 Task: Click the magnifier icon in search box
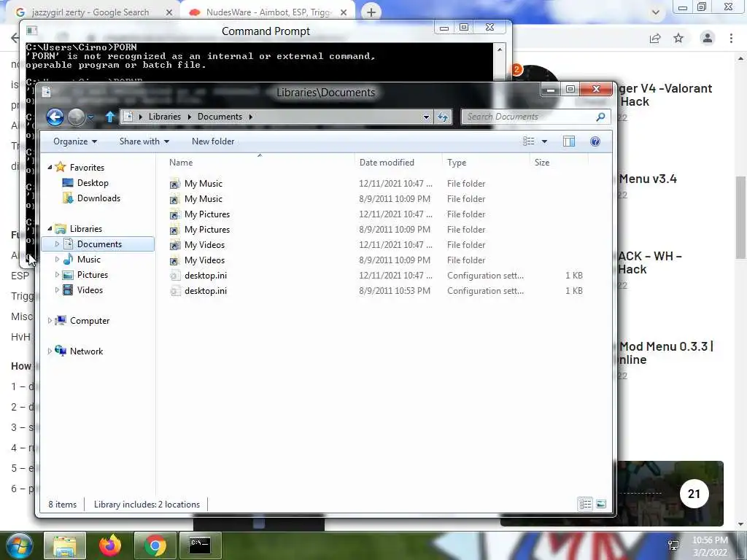point(601,117)
